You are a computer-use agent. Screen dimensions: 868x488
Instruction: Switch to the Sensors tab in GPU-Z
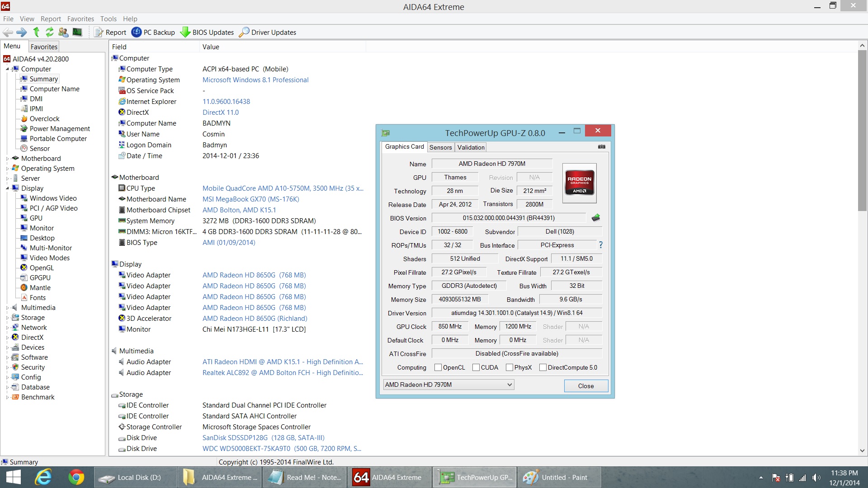tap(440, 147)
